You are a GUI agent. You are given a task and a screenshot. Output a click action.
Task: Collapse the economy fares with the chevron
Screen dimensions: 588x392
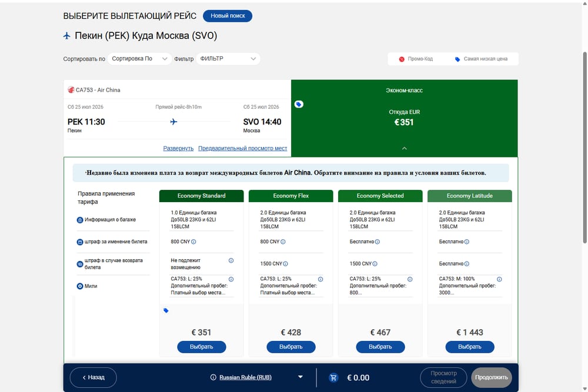[405, 149]
